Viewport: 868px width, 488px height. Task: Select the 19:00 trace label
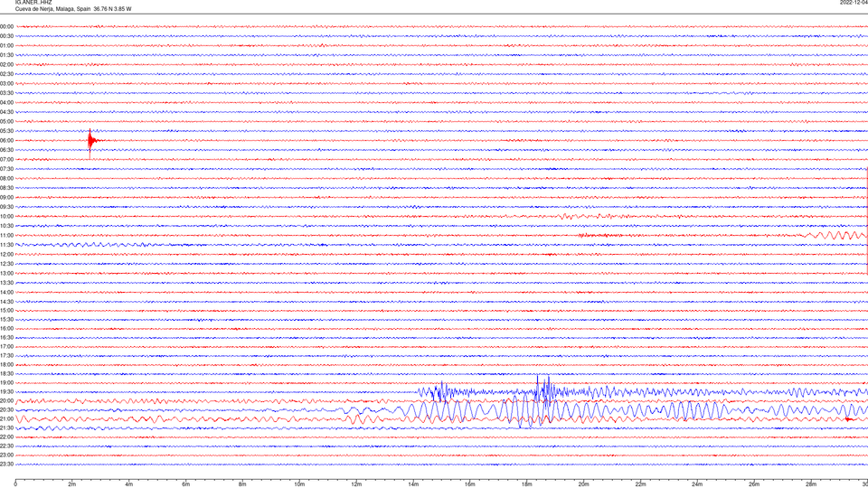point(6,382)
